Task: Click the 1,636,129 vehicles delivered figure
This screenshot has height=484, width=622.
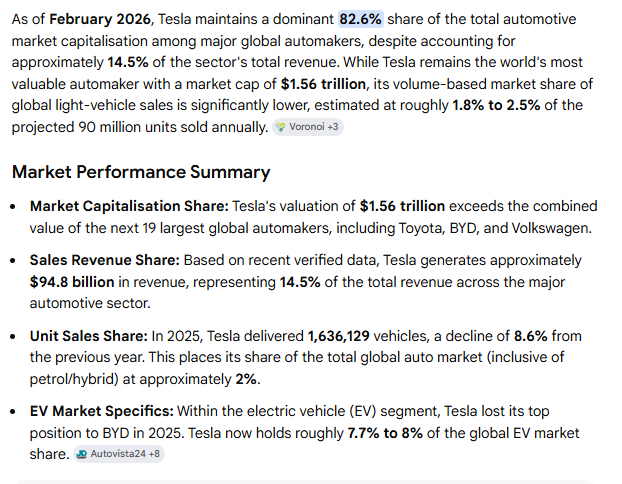Action: click(x=350, y=336)
